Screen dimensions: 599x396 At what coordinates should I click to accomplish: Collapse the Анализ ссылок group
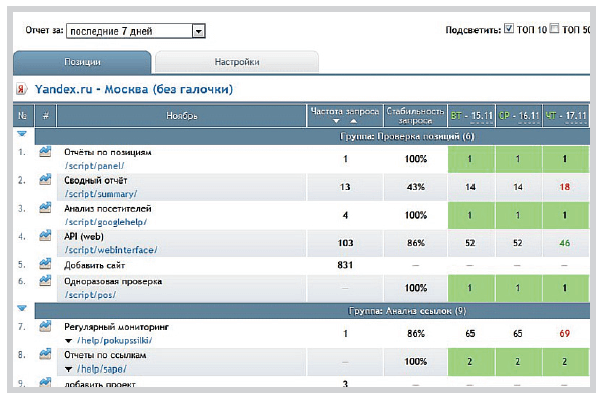(x=22, y=308)
